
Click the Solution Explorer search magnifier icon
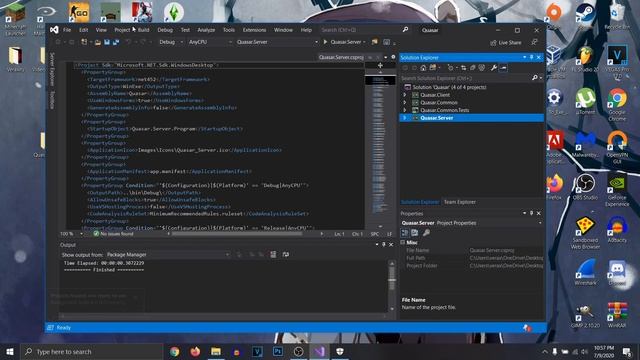coord(535,78)
